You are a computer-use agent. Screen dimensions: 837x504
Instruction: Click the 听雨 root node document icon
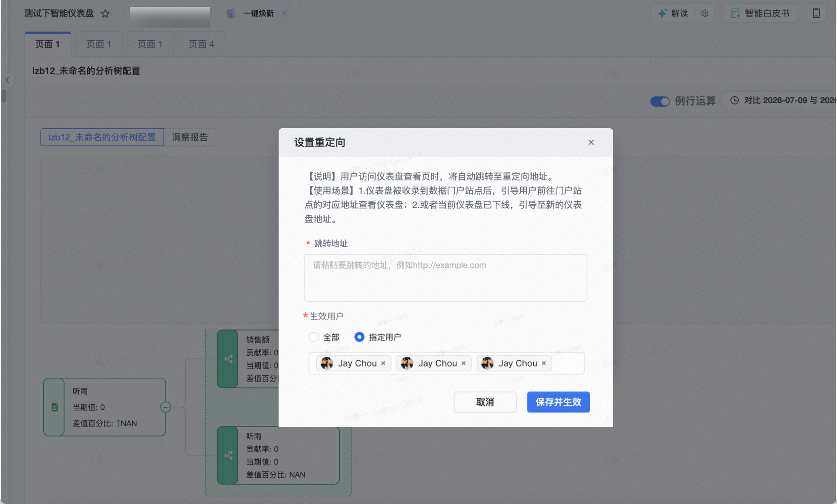[54, 407]
